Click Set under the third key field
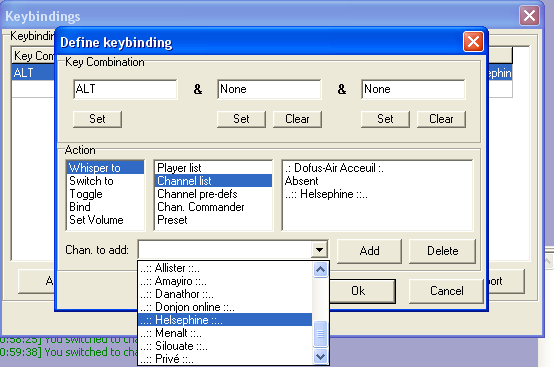 (385, 119)
